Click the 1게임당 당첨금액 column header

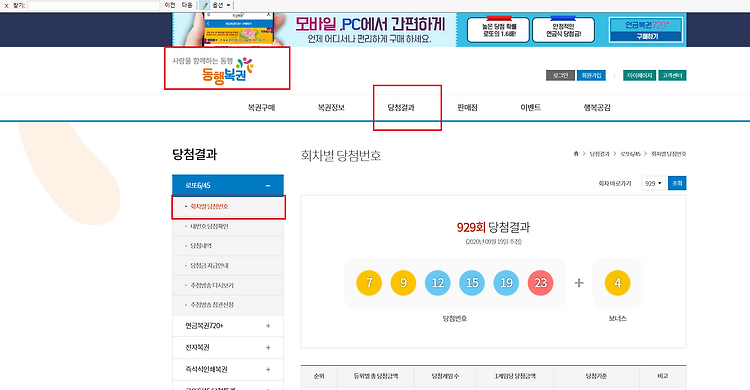(x=515, y=377)
